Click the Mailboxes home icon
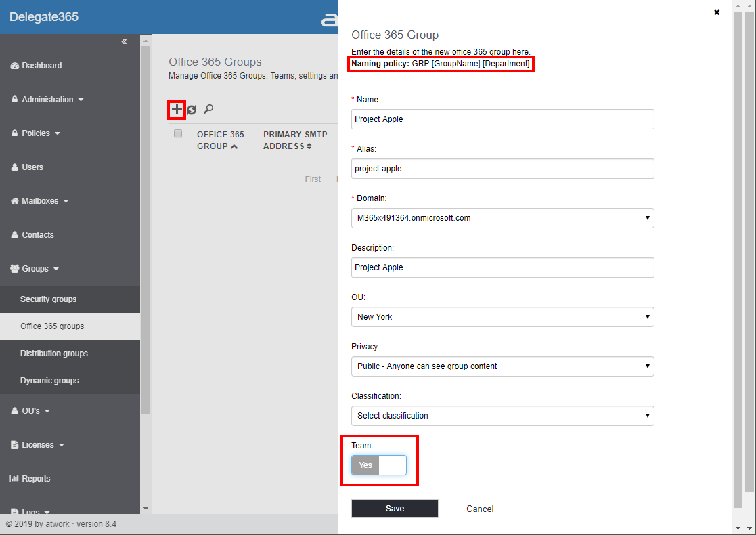Viewport: 756px width, 535px height. click(14, 200)
